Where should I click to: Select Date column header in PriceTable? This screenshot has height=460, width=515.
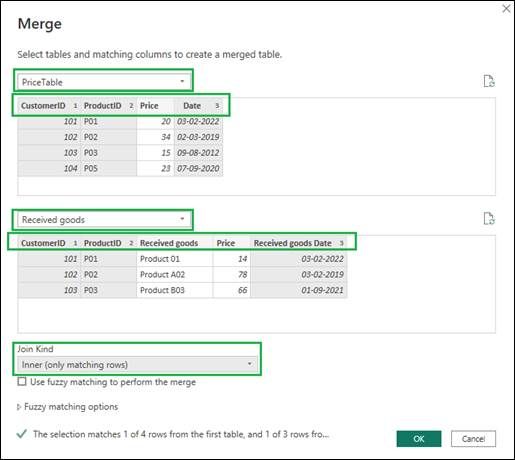tap(198, 106)
